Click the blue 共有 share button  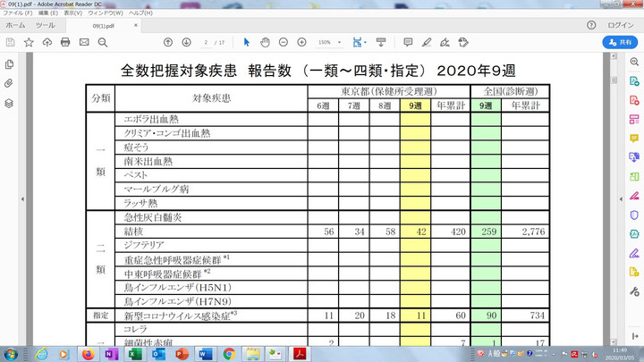pyautogui.click(x=617, y=42)
